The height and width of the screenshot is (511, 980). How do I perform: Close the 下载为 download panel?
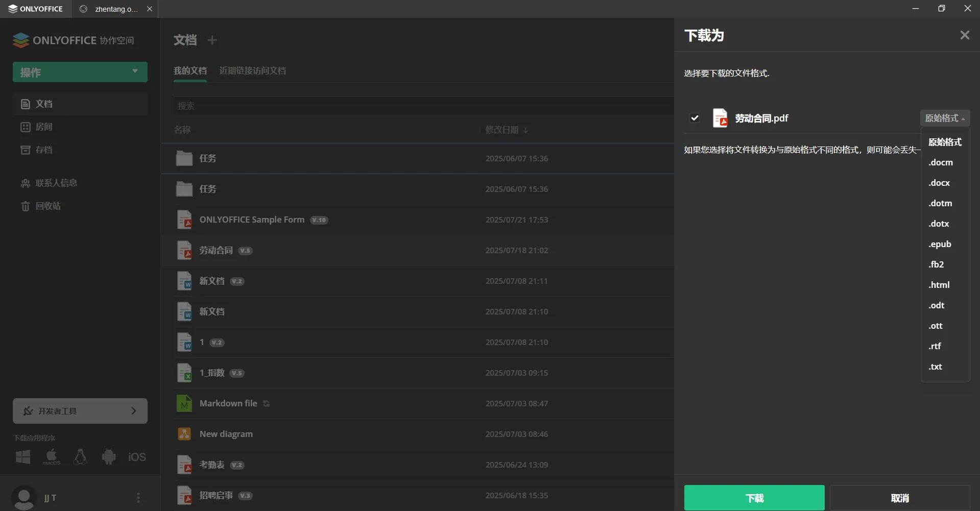click(964, 35)
